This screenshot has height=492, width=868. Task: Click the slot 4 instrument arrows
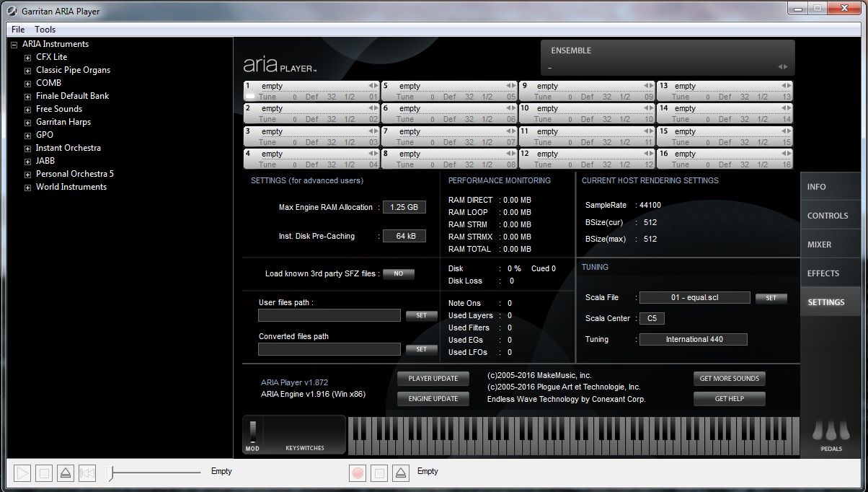coord(373,154)
